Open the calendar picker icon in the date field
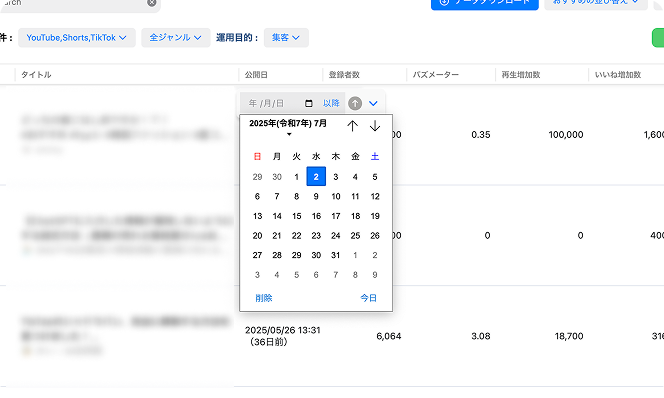This screenshot has width=664, height=398. pos(309,103)
